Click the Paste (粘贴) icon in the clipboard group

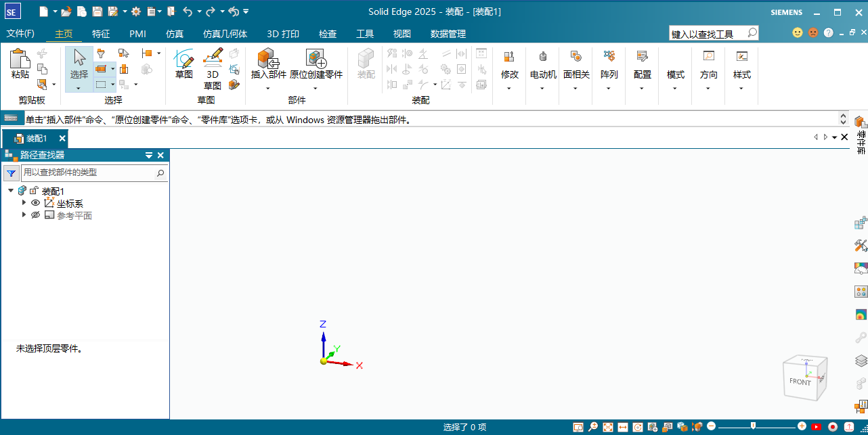click(20, 58)
